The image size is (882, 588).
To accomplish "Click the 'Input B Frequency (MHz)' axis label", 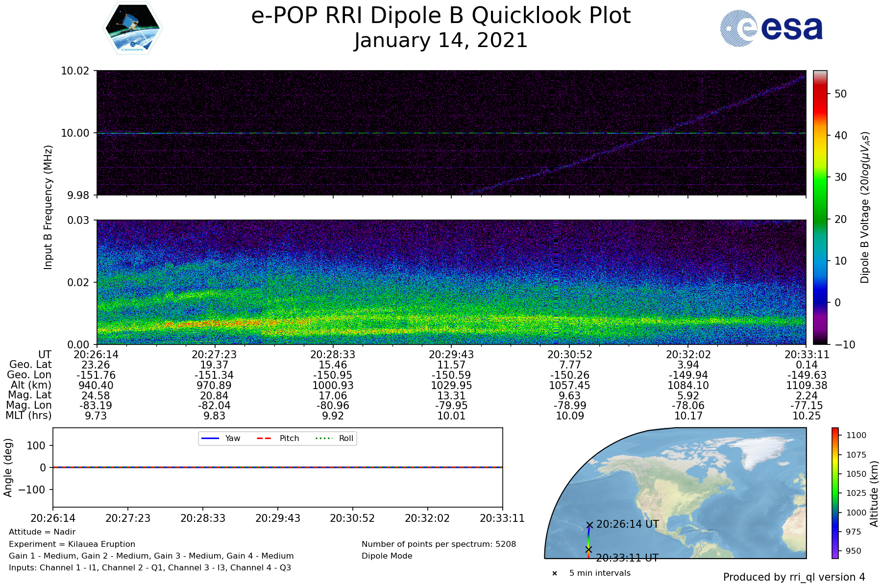I will 48,207.
